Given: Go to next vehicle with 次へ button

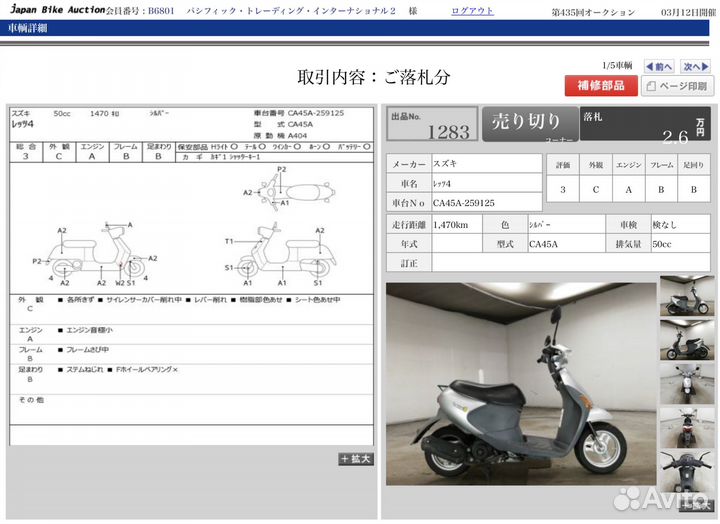Looking at the screenshot, I should [x=695, y=67].
